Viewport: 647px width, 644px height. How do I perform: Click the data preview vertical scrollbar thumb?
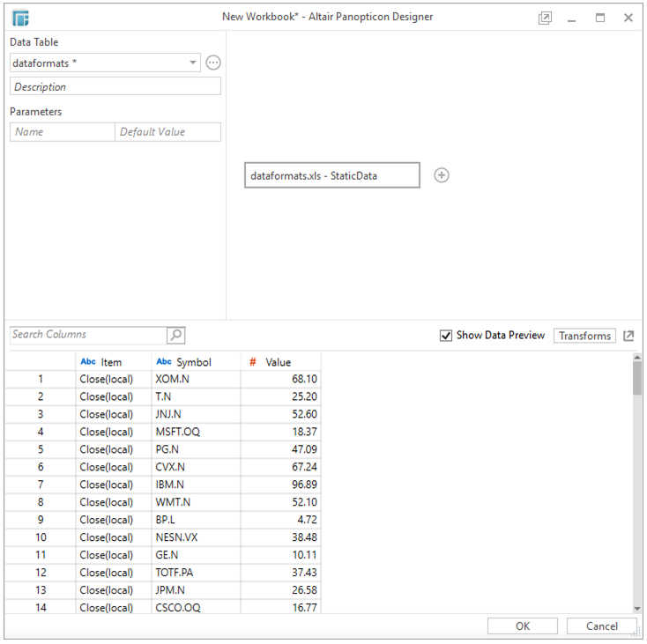(x=637, y=379)
